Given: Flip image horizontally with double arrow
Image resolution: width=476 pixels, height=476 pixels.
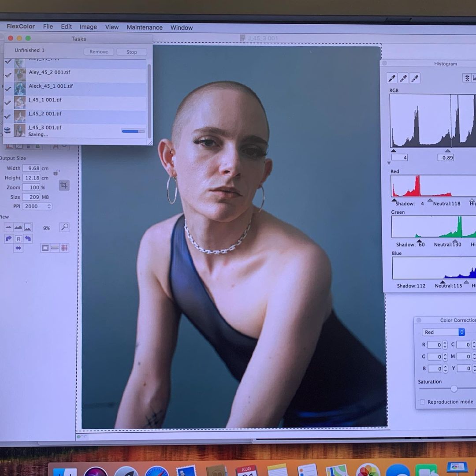Looking at the screenshot, I should pos(18,248).
